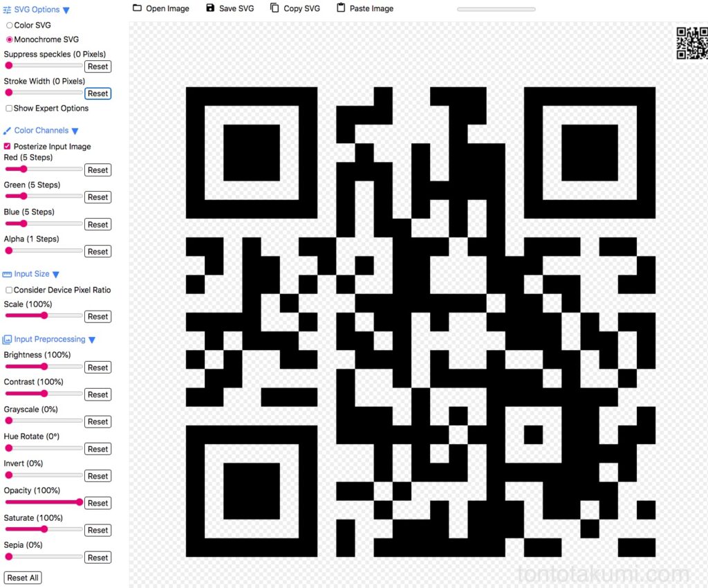Click the Copy SVG clipboard icon
This screenshot has width=708, height=588.
point(274,8)
